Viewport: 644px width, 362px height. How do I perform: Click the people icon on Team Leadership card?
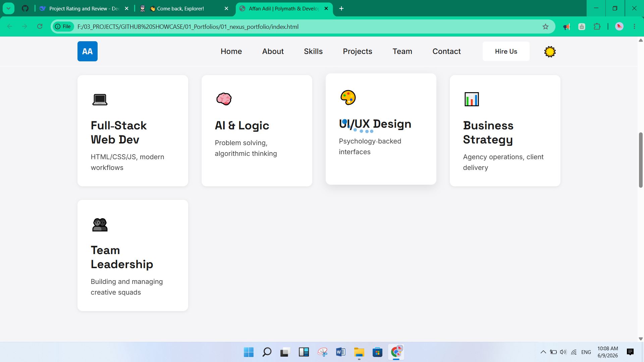tap(100, 225)
